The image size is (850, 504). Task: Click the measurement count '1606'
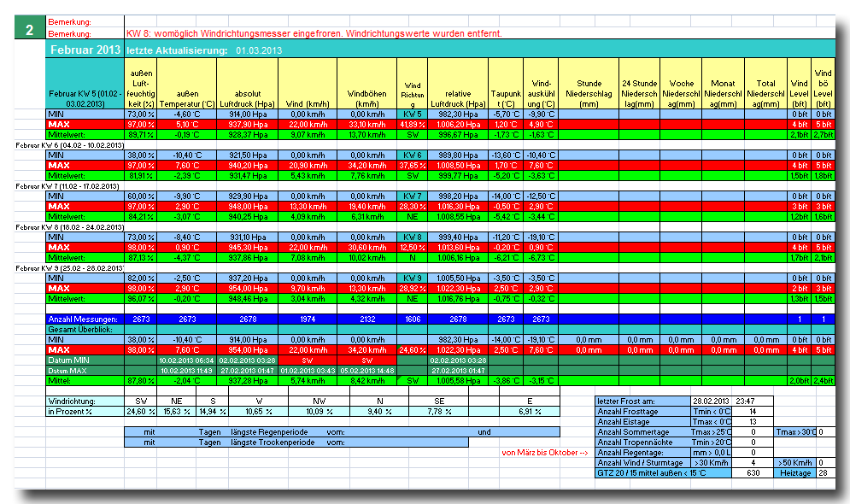pos(413,319)
